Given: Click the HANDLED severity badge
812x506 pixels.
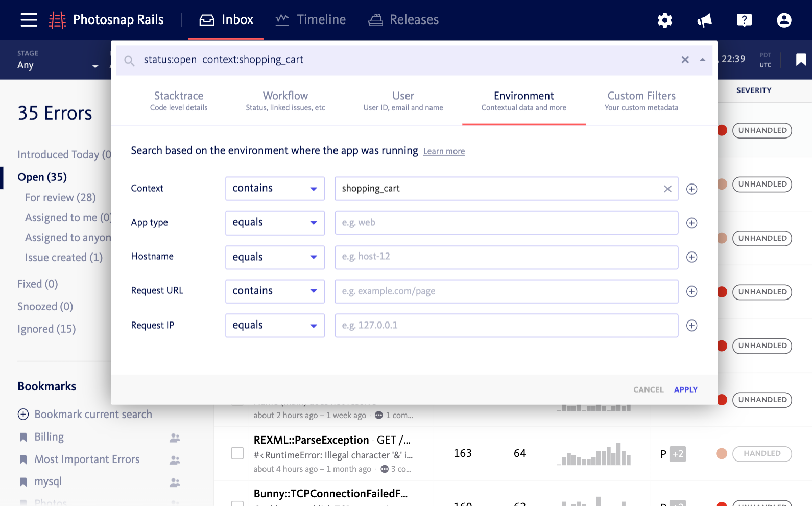Looking at the screenshot, I should tap(762, 453).
